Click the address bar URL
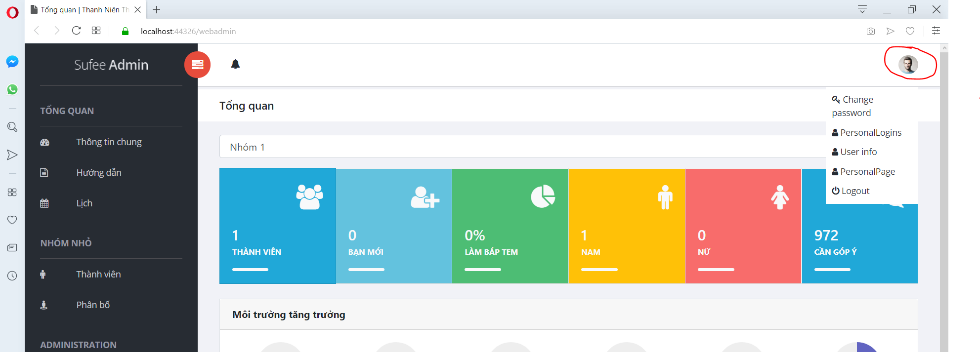980x352 pixels. pos(188,31)
